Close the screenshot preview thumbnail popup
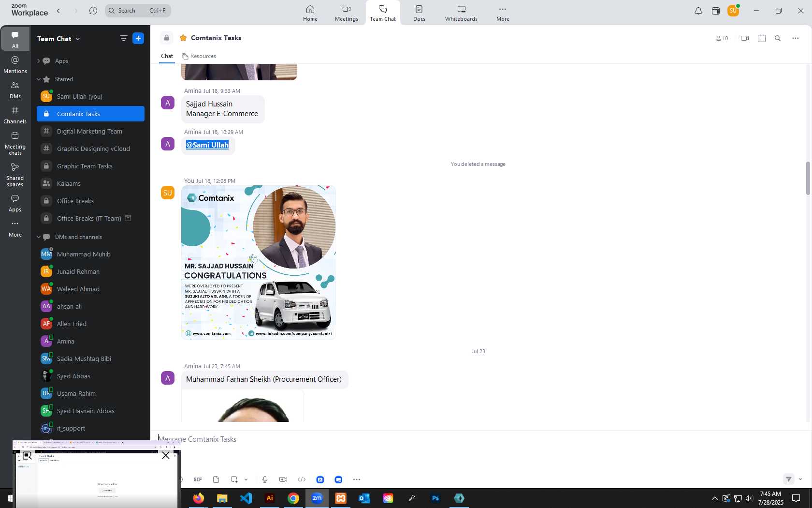Image resolution: width=812 pixels, height=508 pixels. point(166,455)
